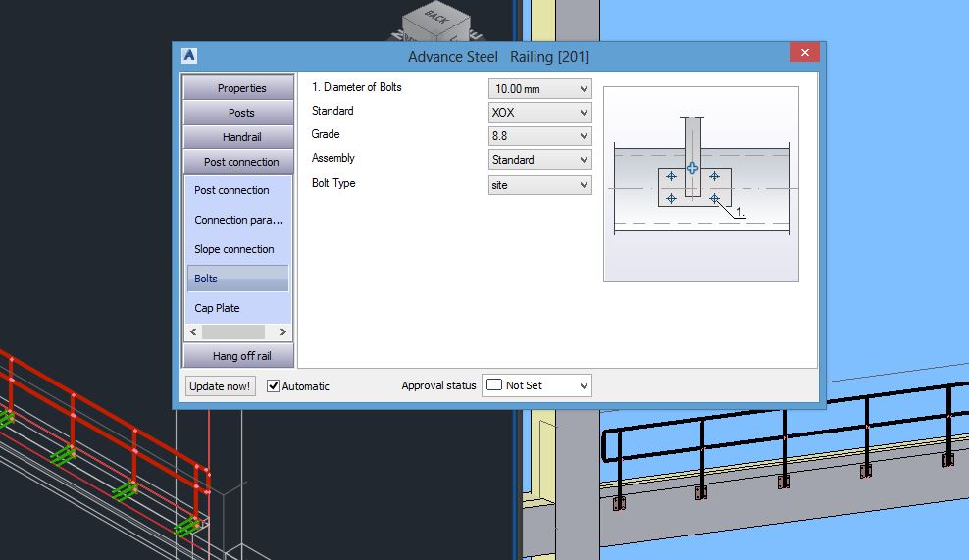Close the Railing dialog window
This screenshot has width=969, height=560.
(x=804, y=53)
